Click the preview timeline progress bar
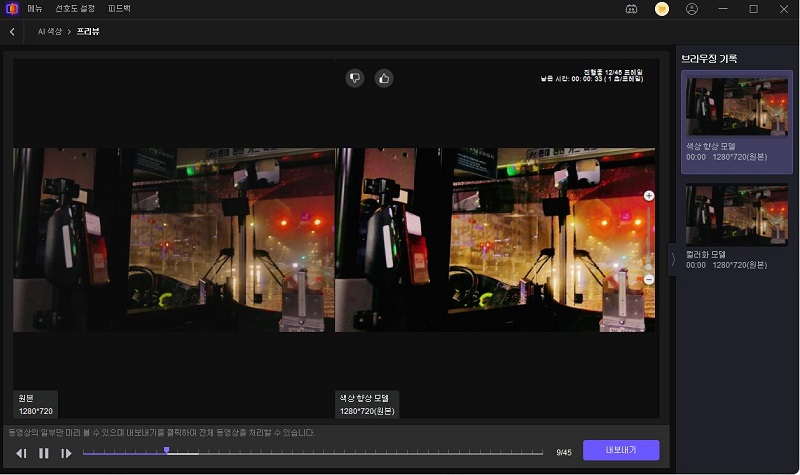This screenshot has height=475, width=800. click(312, 453)
